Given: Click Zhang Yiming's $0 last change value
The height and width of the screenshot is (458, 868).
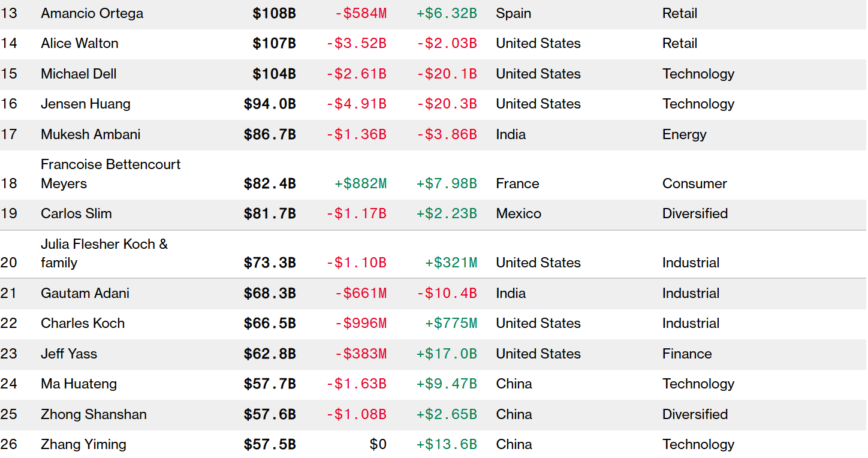Looking at the screenshot, I should click(x=378, y=444).
